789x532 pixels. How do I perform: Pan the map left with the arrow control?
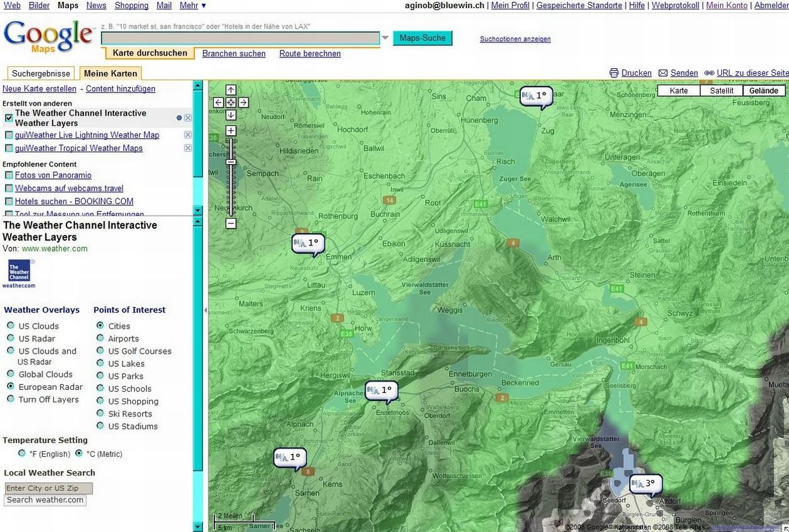[219, 103]
